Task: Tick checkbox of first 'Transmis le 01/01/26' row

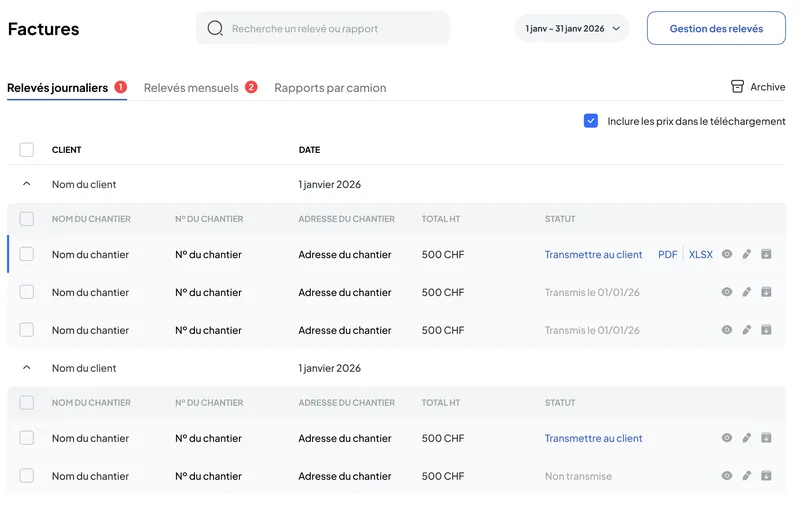Action: (27, 292)
